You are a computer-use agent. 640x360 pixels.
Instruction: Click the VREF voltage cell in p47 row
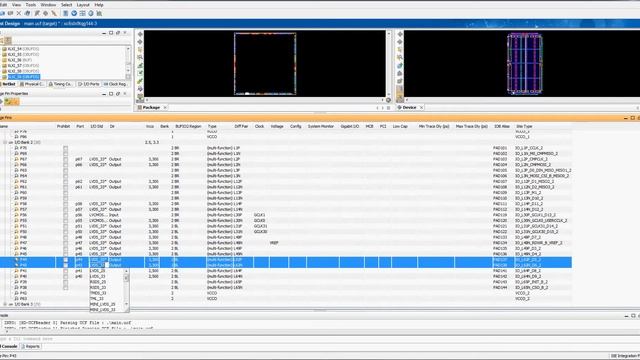(274, 243)
